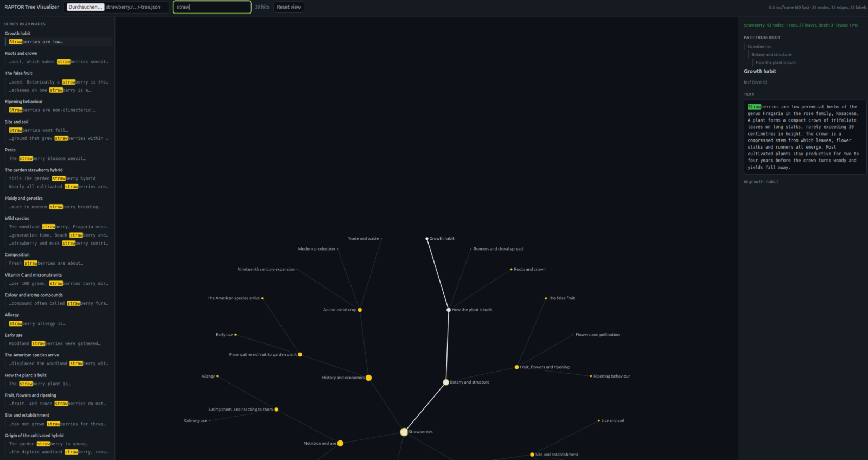Select the American species arrive graph node

point(263,298)
